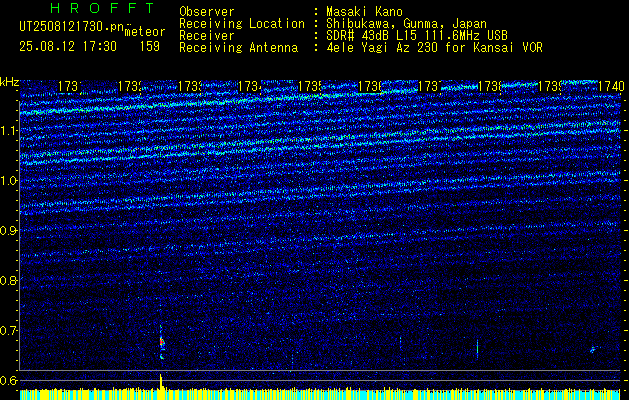Image resolution: width=629 pixels, height=400 pixels.
Task: Click the 0.6 kHz axis label
Action: coord(8,380)
